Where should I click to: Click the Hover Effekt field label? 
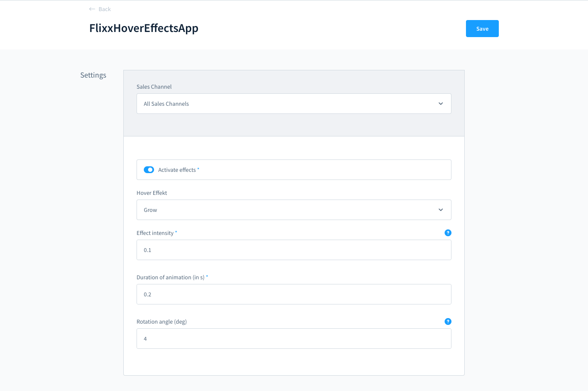click(152, 193)
